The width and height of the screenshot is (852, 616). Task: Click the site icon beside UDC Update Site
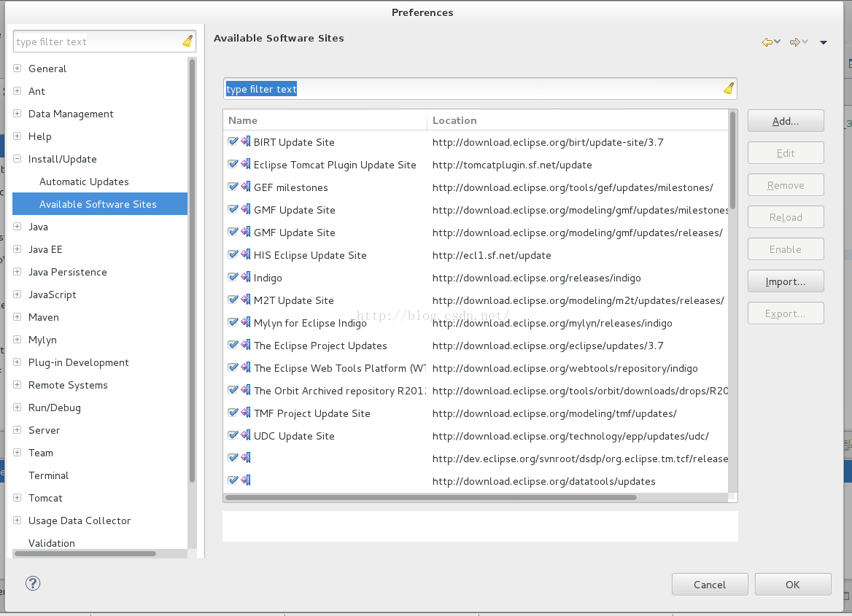point(246,435)
